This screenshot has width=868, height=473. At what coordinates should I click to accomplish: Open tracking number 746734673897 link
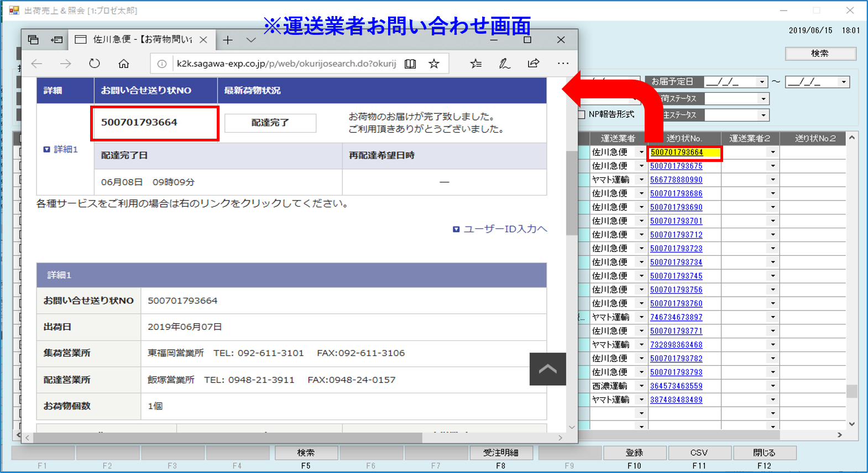coord(676,318)
